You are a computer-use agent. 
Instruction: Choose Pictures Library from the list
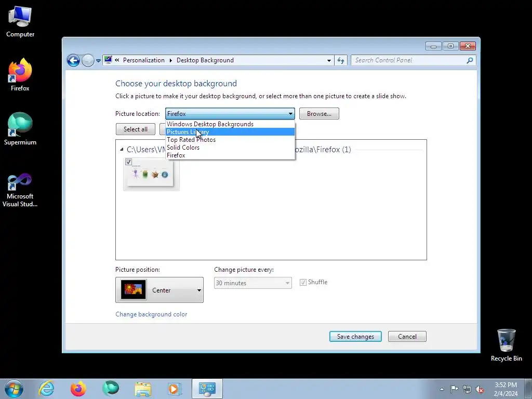[230, 132]
